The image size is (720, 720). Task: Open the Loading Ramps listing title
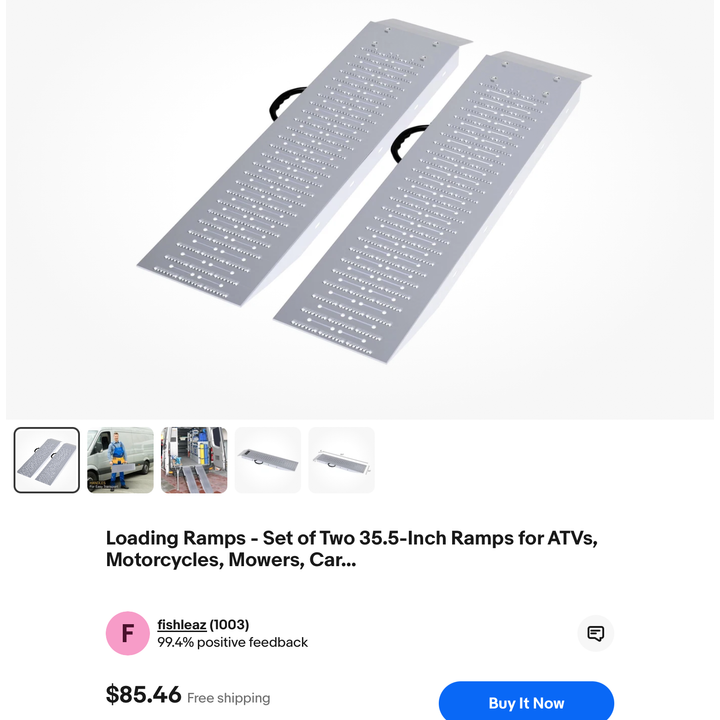352,549
